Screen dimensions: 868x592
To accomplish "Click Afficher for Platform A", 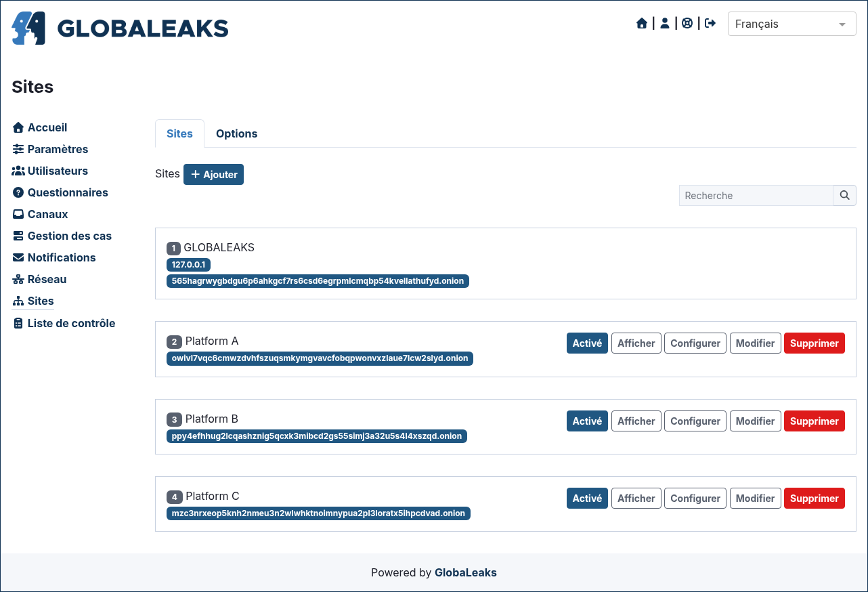I will [x=636, y=343].
